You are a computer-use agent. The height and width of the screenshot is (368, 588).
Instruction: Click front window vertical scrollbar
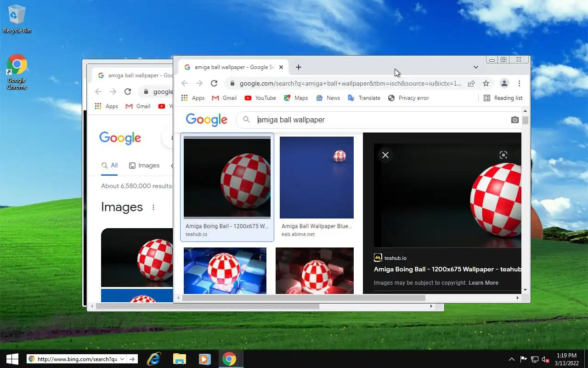click(x=525, y=121)
